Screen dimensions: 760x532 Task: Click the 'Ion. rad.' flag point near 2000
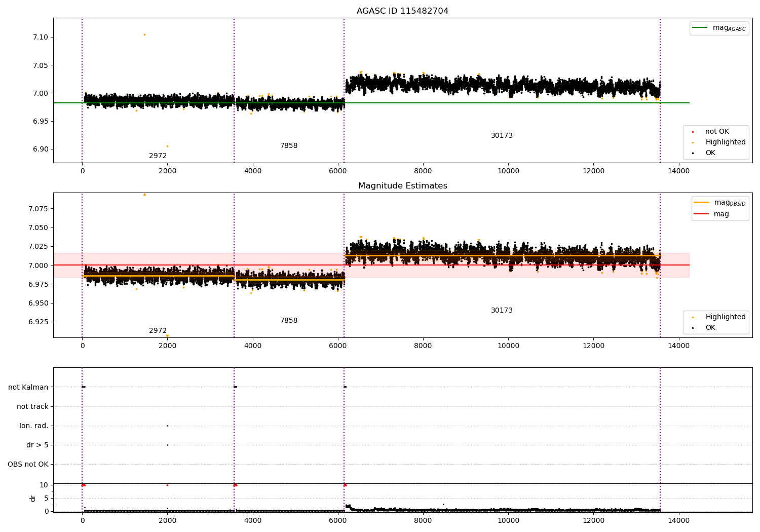click(x=167, y=426)
